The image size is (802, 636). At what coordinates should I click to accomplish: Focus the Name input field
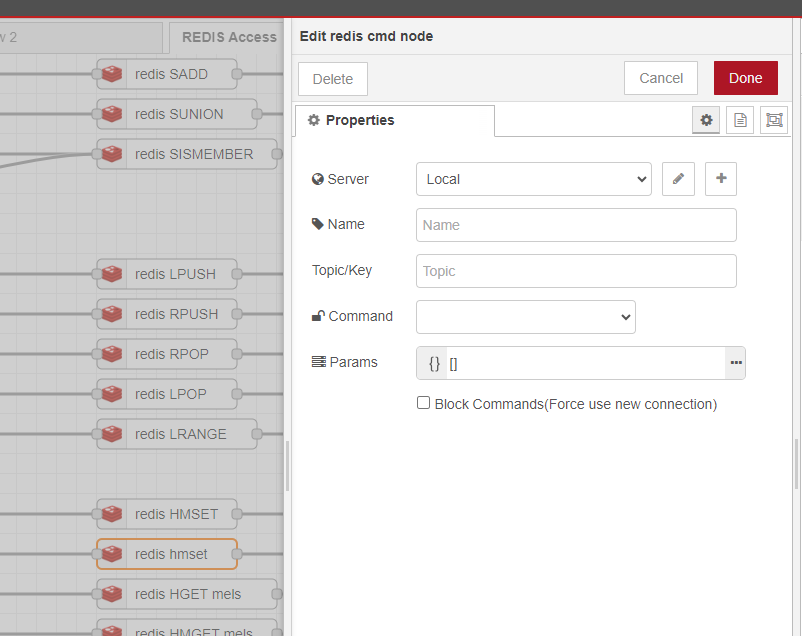(x=576, y=225)
